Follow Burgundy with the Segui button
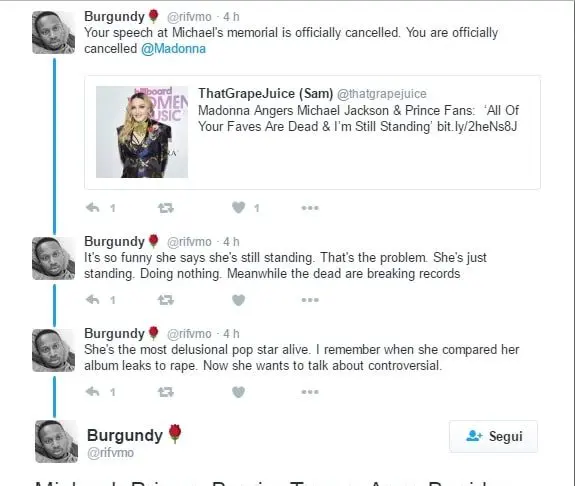The width and height of the screenshot is (575, 486). coord(493,436)
